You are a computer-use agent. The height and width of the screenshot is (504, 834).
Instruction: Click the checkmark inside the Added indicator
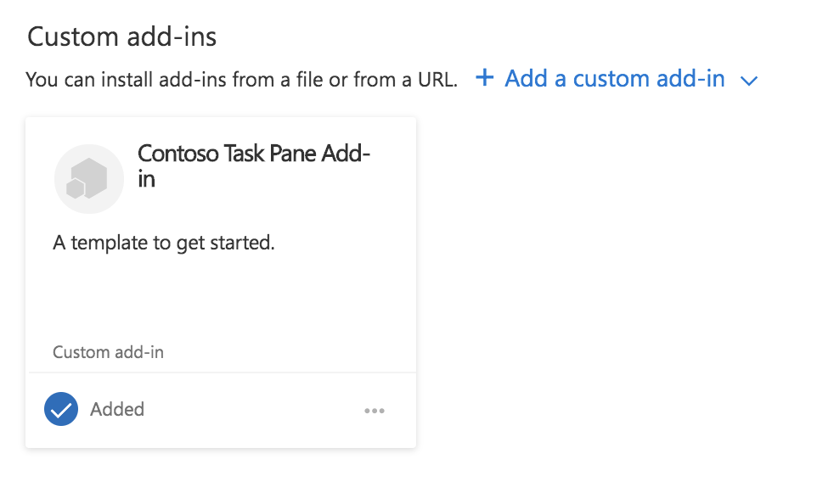[60, 409]
